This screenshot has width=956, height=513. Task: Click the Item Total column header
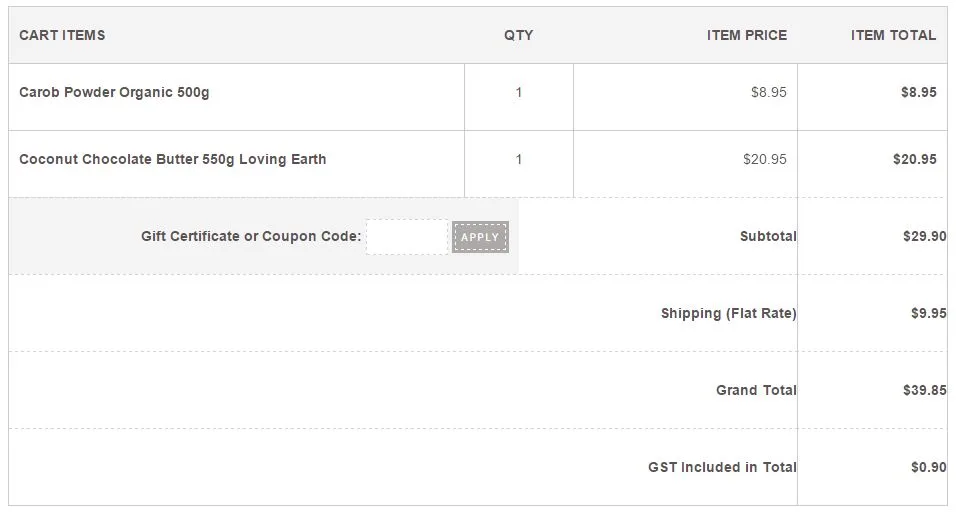click(x=893, y=36)
